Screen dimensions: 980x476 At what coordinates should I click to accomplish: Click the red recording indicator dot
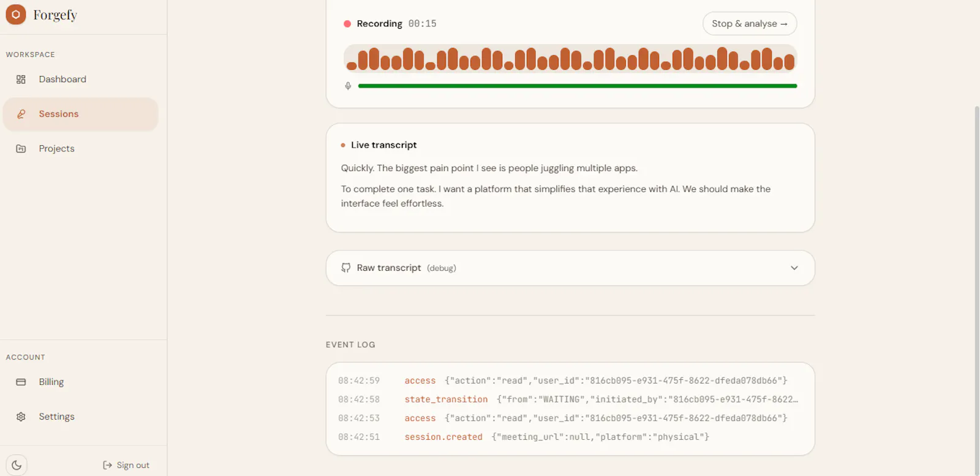(347, 24)
